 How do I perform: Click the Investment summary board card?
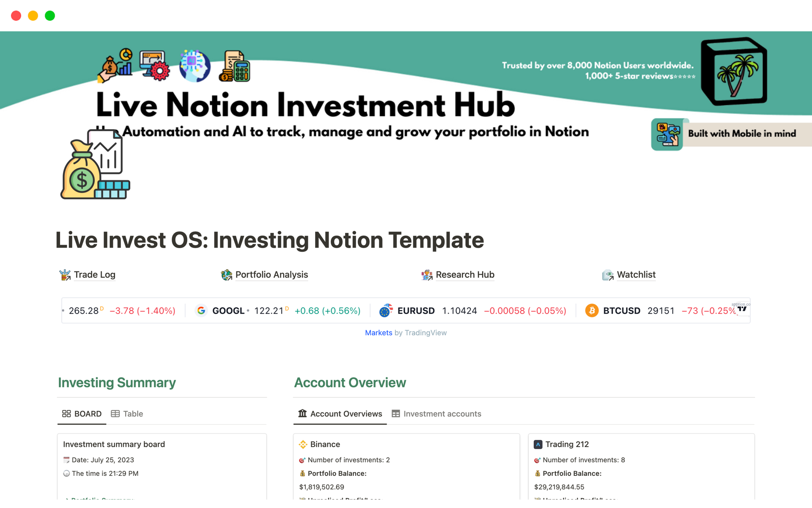point(114,444)
